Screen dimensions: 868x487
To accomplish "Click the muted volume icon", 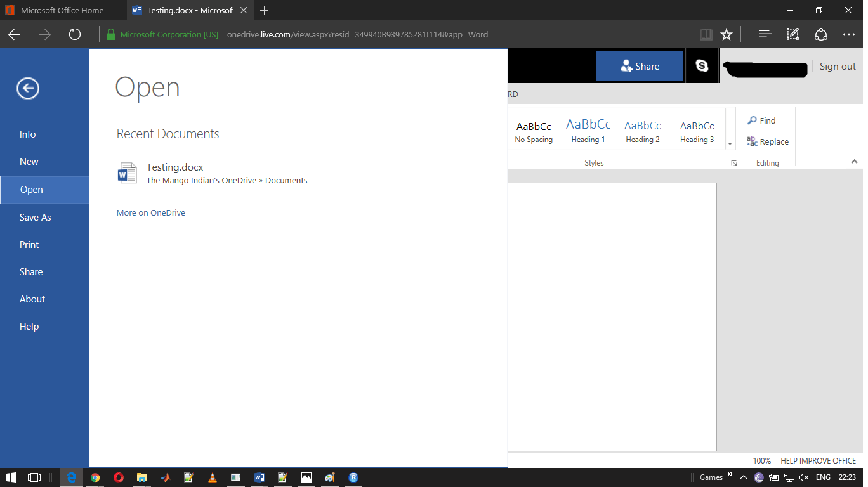I will [804, 477].
